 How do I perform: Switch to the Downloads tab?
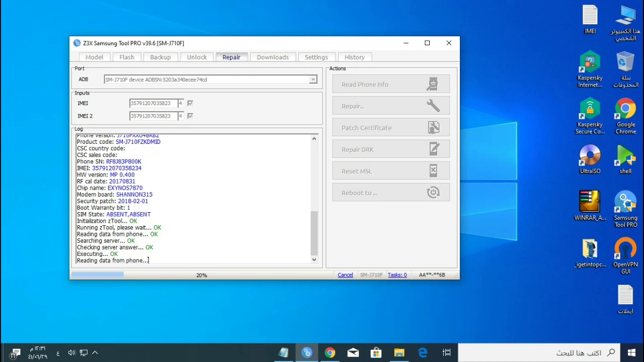273,57
